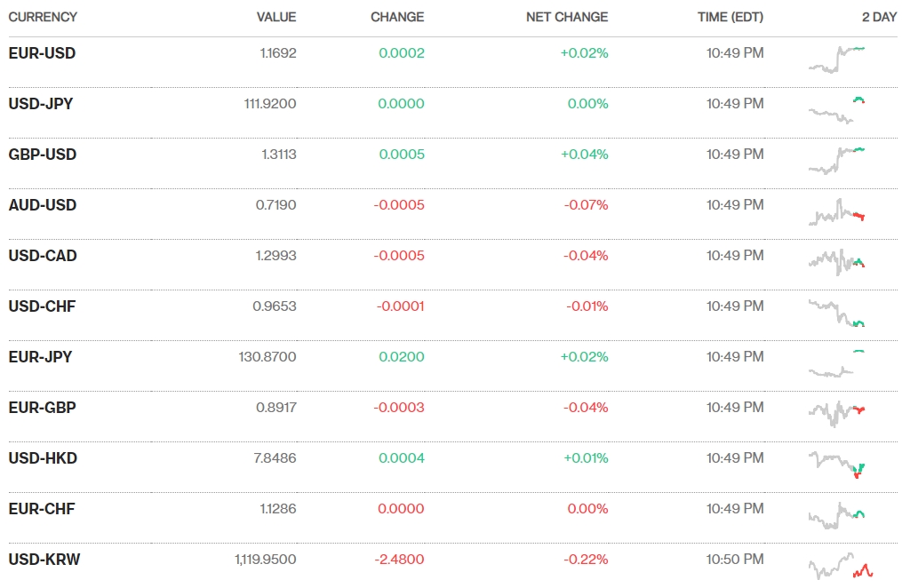Click the NET CHANGE column header
The image size is (902, 588).
pos(567,17)
